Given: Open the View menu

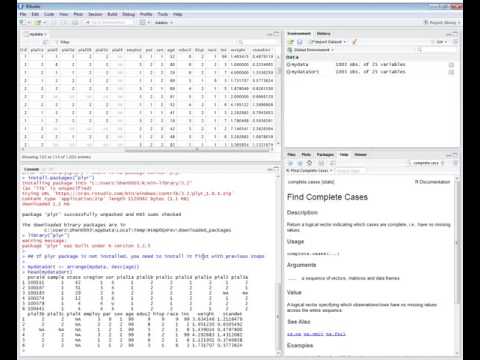Looking at the screenshot, I should (x=63, y=14).
